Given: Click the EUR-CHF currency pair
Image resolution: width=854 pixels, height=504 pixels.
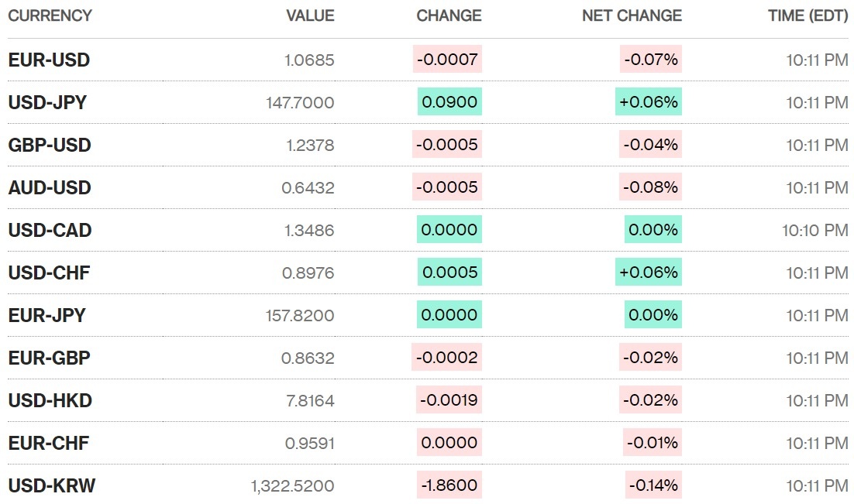Looking at the screenshot, I should [x=48, y=443].
